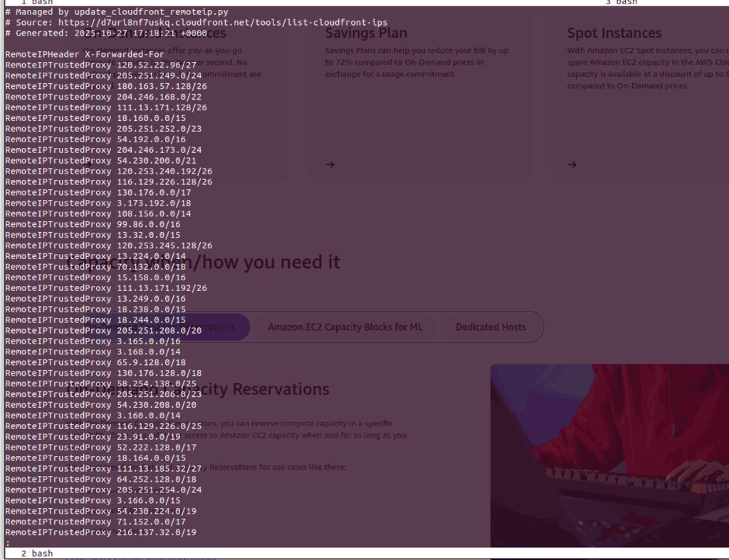Click the arrow icon under Savings Plan
729x560 pixels.
click(x=330, y=164)
